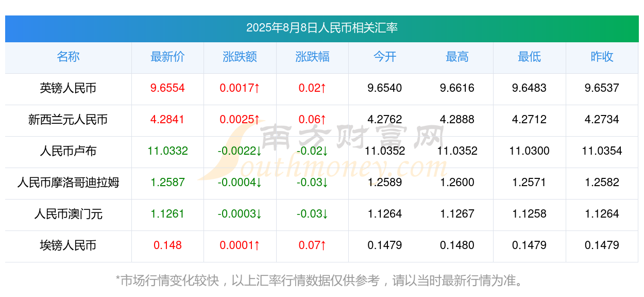Select 埃镑人民币 opening value 0.1479

click(385, 245)
